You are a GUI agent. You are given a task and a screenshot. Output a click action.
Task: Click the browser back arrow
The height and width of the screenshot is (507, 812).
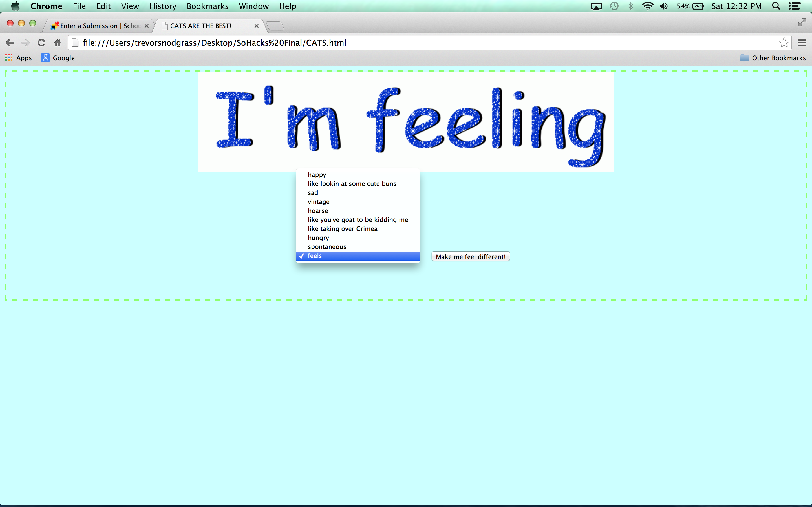[10, 43]
